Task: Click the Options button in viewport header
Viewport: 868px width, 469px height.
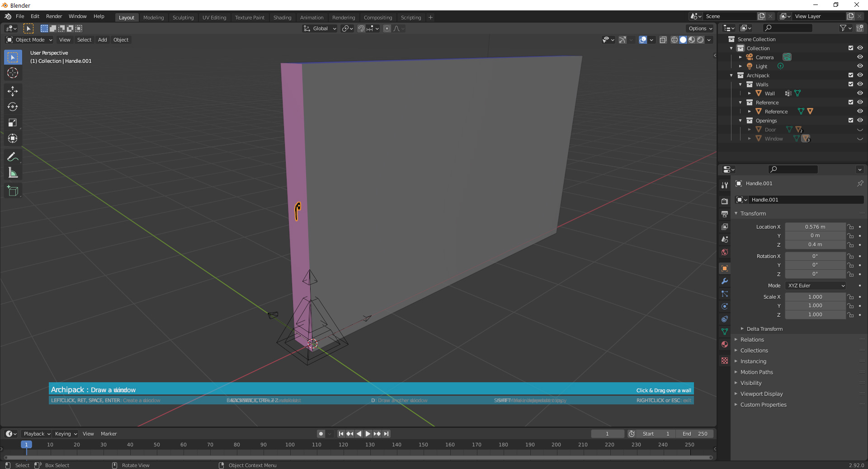Action: click(x=700, y=28)
